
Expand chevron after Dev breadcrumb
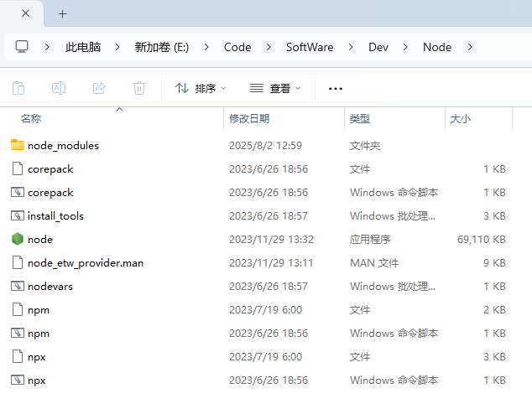click(405, 47)
